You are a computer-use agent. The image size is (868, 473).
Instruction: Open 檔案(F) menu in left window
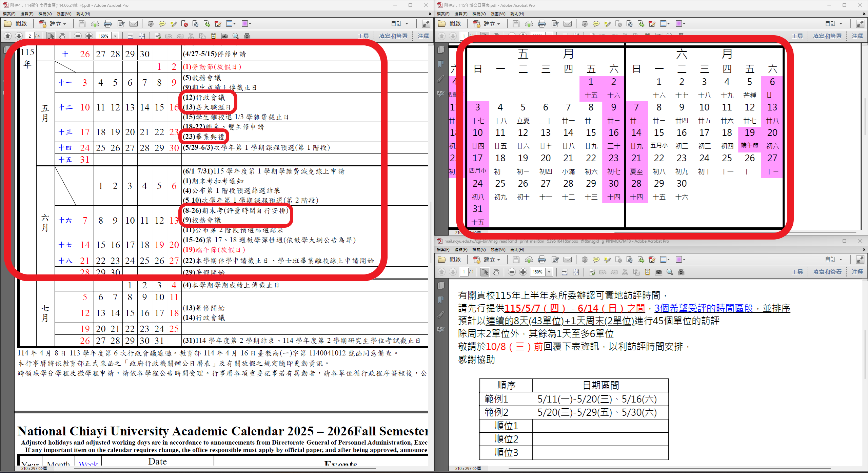click(9, 14)
